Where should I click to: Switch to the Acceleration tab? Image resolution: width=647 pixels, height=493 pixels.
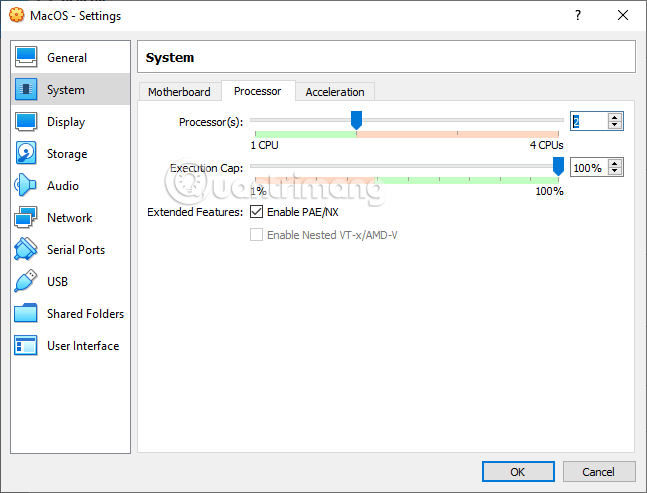click(x=335, y=92)
